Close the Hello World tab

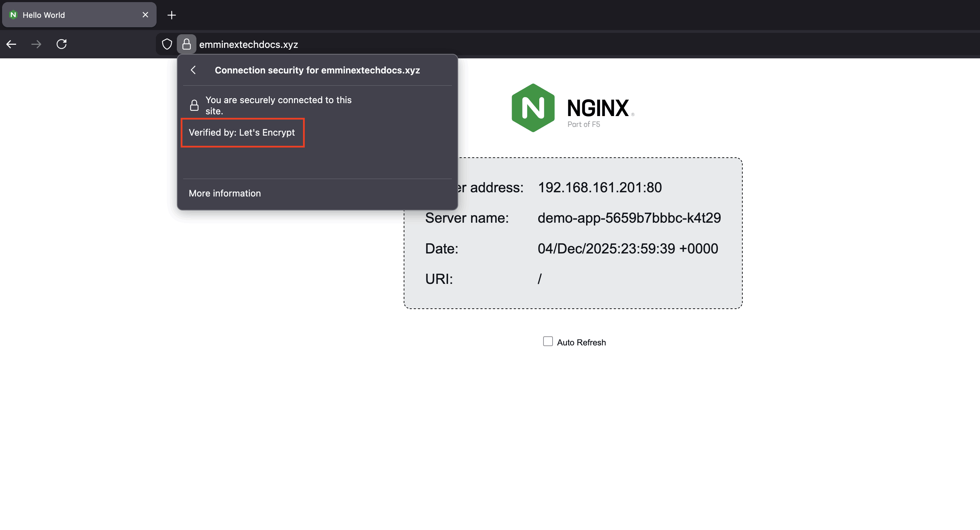145,14
